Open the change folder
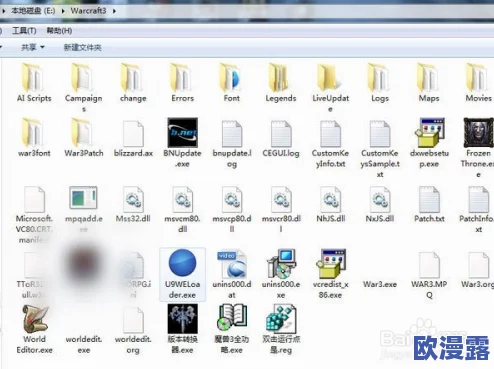This screenshot has height=369, width=494. pos(133,83)
